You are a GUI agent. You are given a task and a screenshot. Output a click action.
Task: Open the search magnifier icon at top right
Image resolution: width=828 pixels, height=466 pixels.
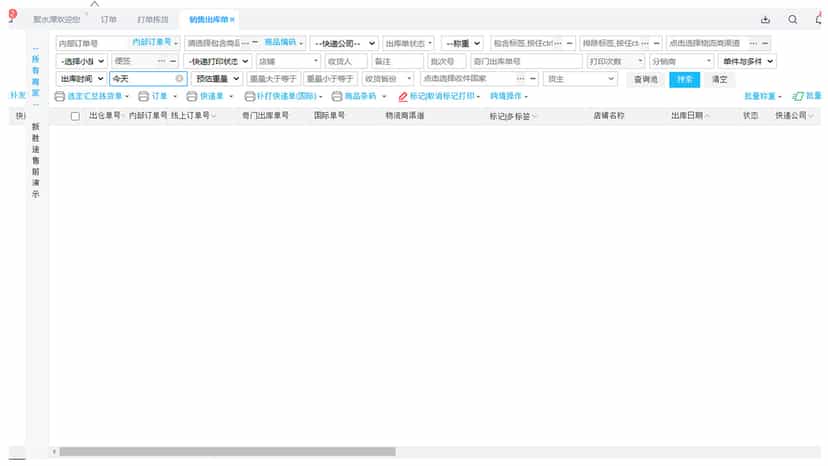click(x=793, y=20)
